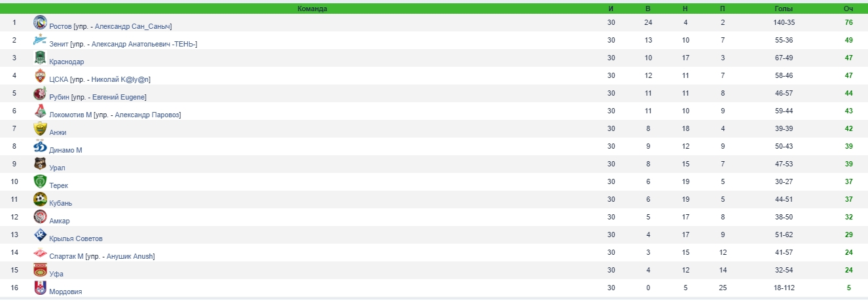This screenshot has height=302, width=868.
Task: Click the Mordovia club crest icon
Action: click(x=40, y=288)
